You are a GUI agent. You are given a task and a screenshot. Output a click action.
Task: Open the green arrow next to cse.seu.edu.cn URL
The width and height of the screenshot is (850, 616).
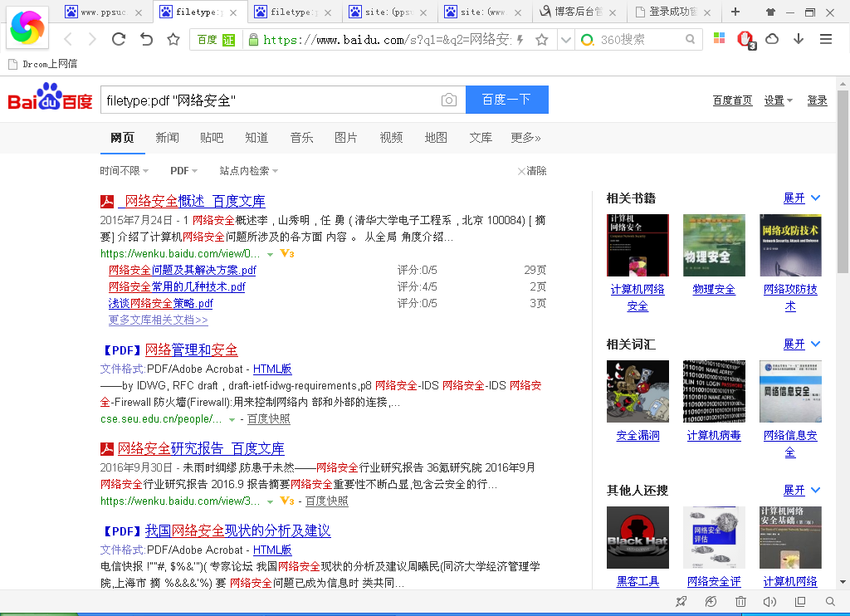click(x=232, y=420)
